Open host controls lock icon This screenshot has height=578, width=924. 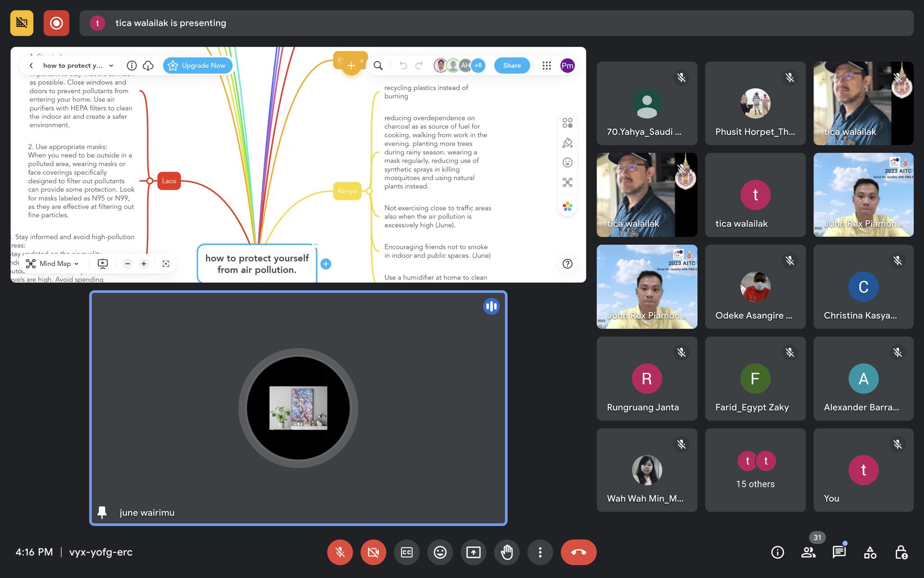[901, 552]
